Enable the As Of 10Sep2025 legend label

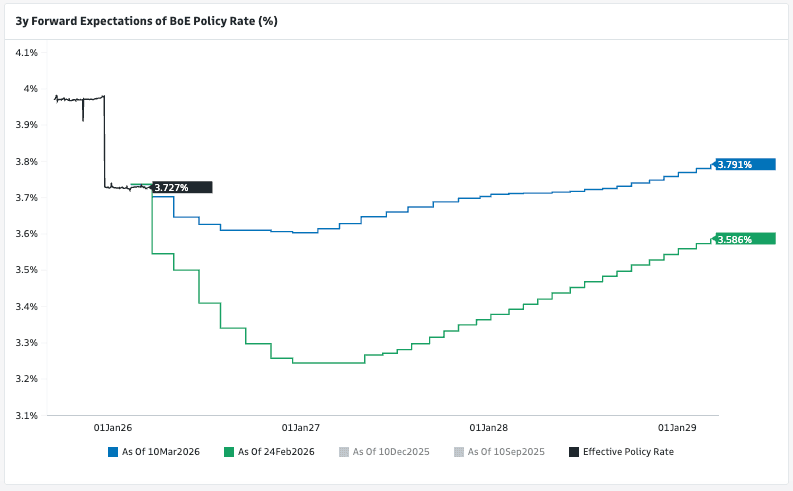pos(506,452)
